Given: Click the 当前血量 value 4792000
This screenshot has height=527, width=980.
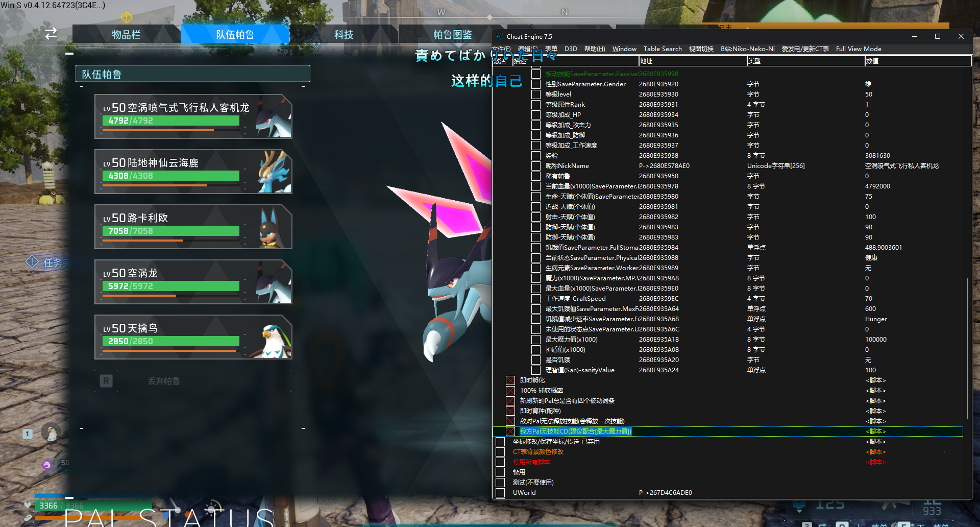Looking at the screenshot, I should pyautogui.click(x=877, y=186).
